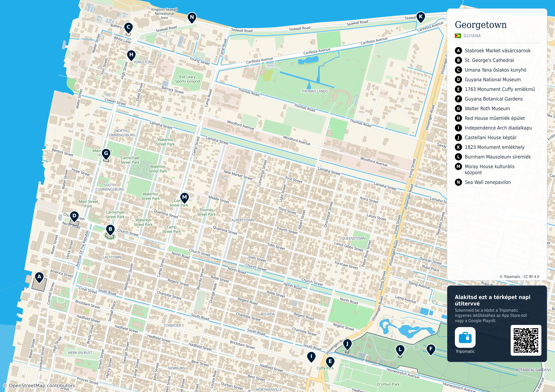Click the Georgetown title heading
The height and width of the screenshot is (392, 555).
click(481, 25)
